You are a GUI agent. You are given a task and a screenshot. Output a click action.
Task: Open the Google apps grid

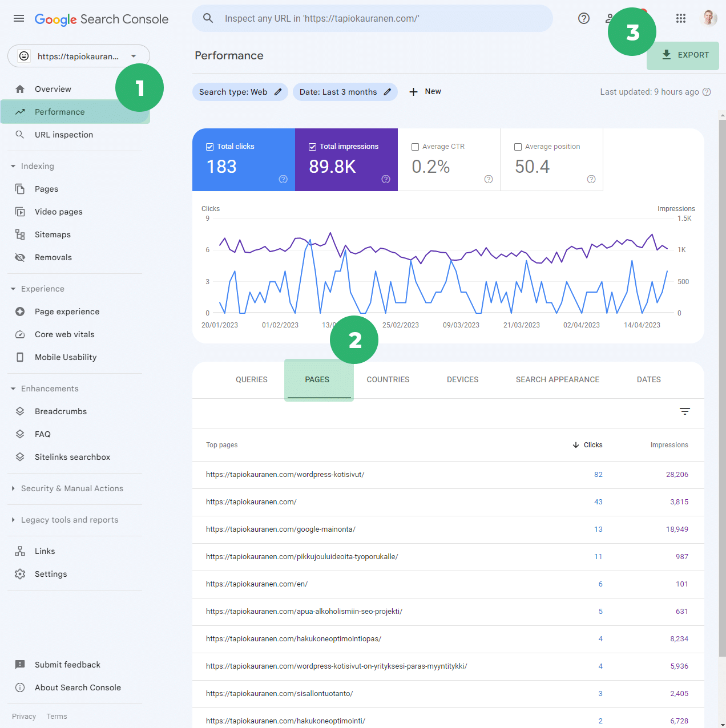680,18
